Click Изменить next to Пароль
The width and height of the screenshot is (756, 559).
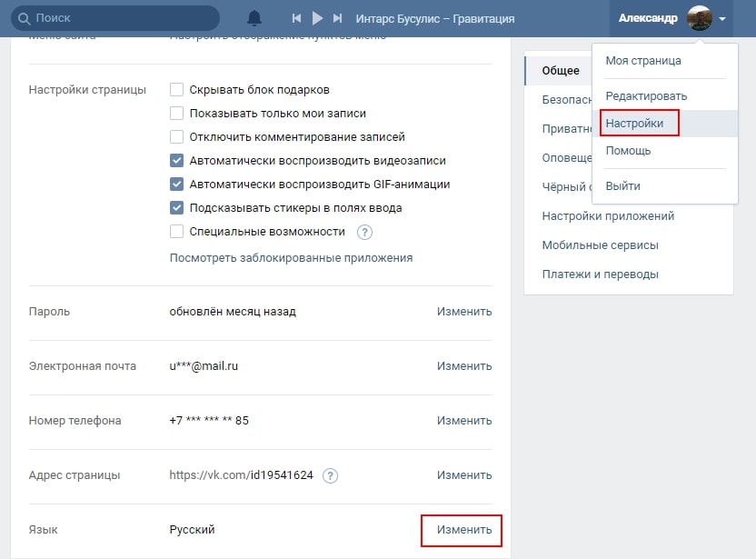click(463, 312)
